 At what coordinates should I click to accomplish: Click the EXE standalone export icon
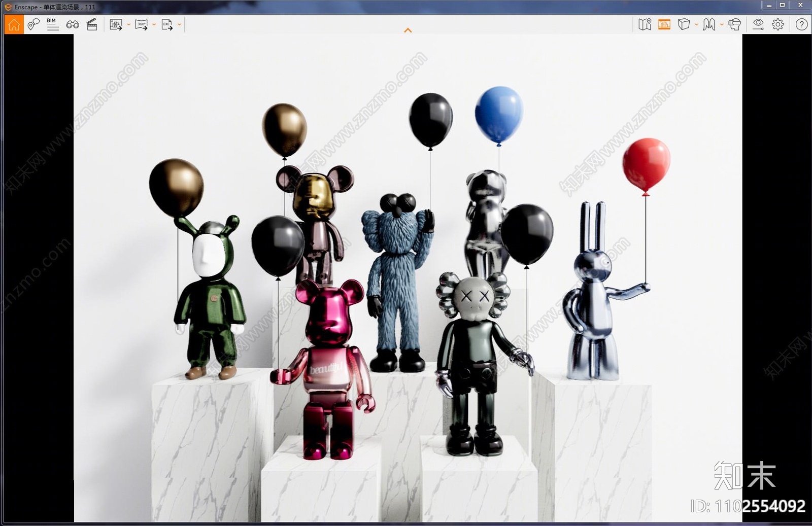pyautogui.click(x=167, y=24)
